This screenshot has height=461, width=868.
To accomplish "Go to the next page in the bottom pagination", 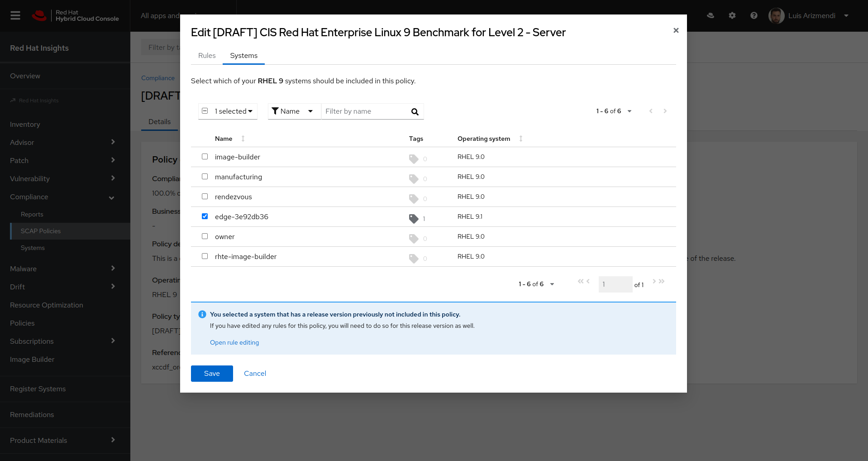I will tap(654, 281).
